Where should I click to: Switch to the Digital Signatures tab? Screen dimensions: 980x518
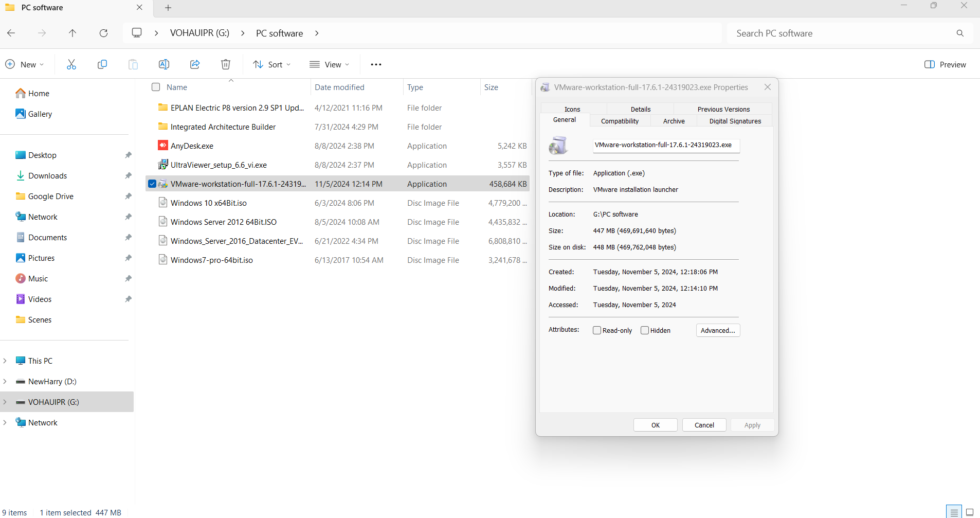[735, 121]
